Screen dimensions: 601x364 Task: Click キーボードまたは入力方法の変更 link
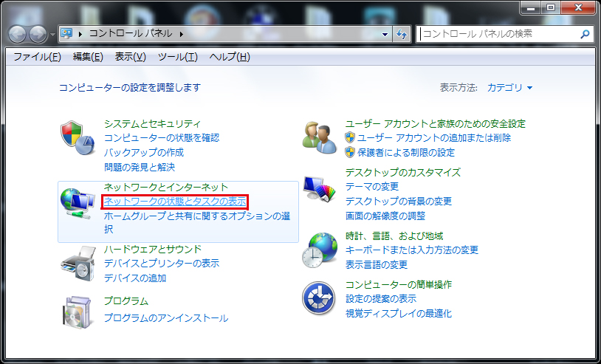point(412,250)
